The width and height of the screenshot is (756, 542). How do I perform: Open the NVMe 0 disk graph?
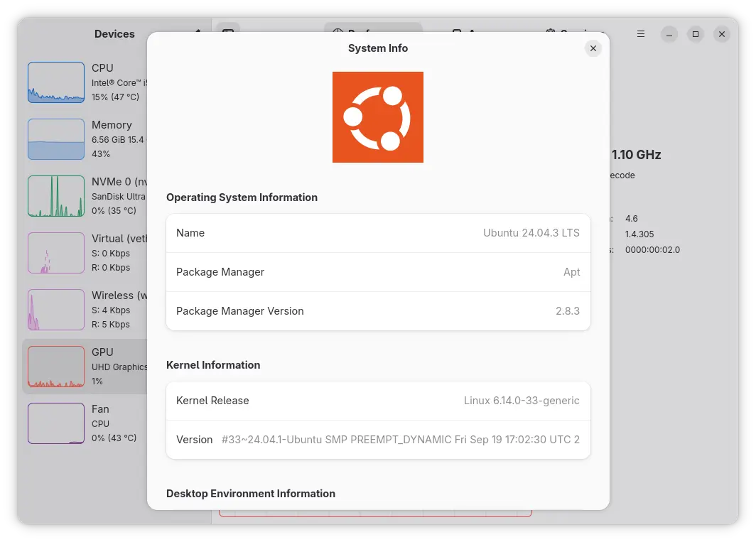[x=56, y=196]
